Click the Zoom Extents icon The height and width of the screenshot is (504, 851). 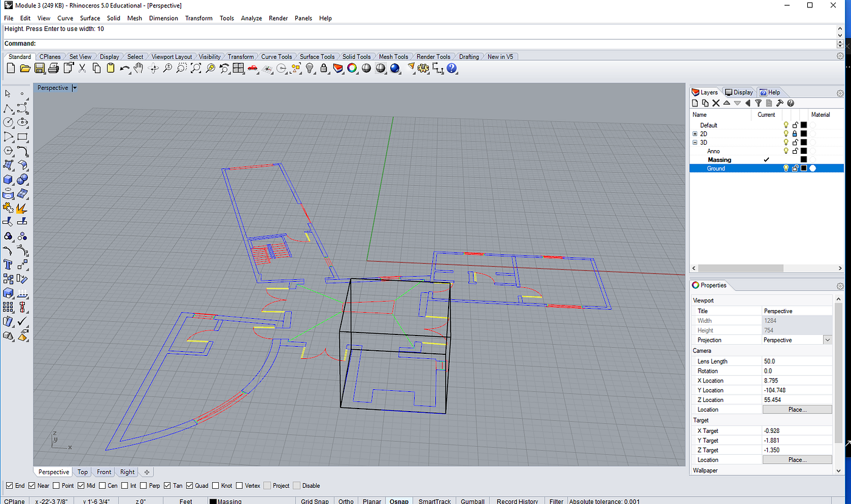(x=196, y=69)
